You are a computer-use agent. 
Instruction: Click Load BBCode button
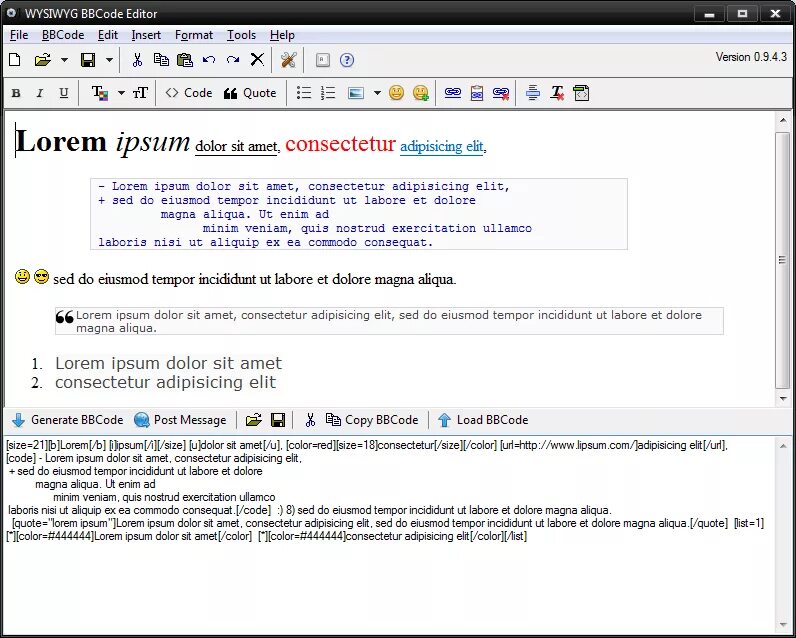point(483,420)
